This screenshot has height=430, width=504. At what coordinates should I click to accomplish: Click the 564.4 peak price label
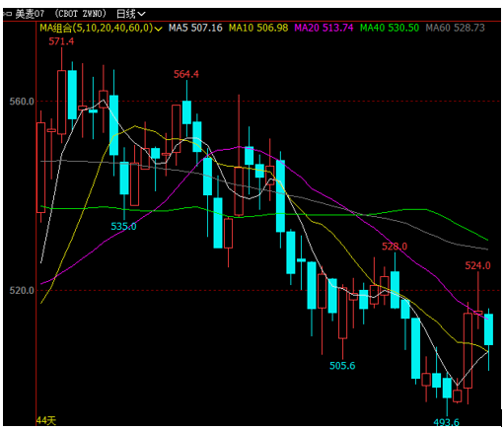pyautogui.click(x=186, y=74)
